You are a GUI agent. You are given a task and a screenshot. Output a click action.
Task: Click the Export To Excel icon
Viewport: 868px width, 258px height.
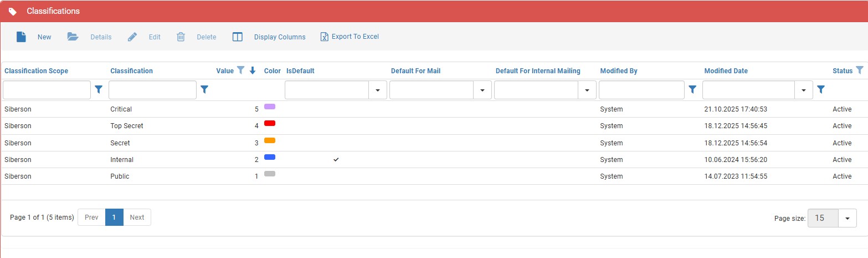coord(325,37)
